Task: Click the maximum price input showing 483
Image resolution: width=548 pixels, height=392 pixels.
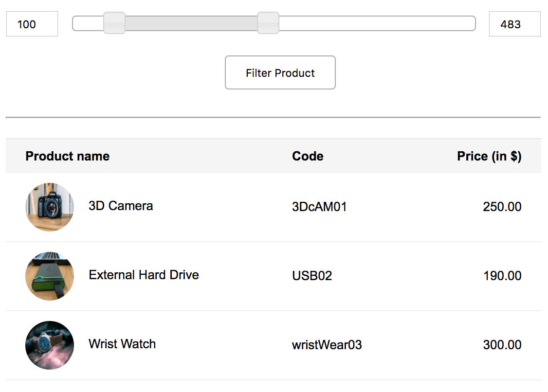Action: [x=514, y=24]
